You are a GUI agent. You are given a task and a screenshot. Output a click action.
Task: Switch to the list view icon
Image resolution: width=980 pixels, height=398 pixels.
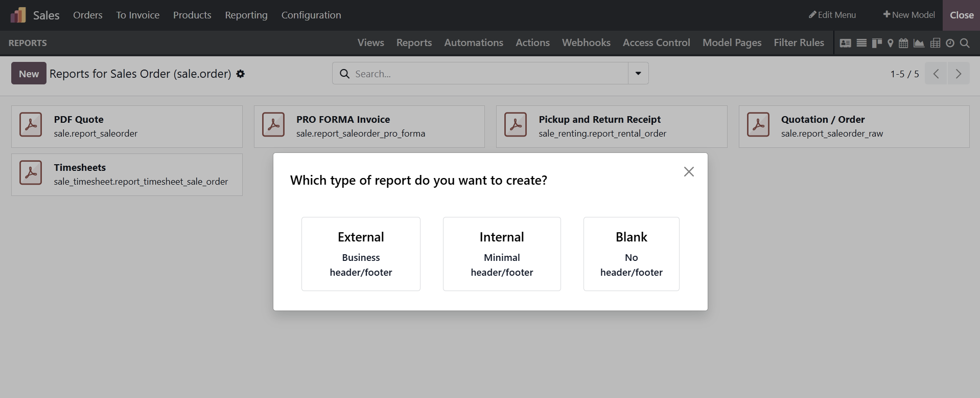pos(861,43)
